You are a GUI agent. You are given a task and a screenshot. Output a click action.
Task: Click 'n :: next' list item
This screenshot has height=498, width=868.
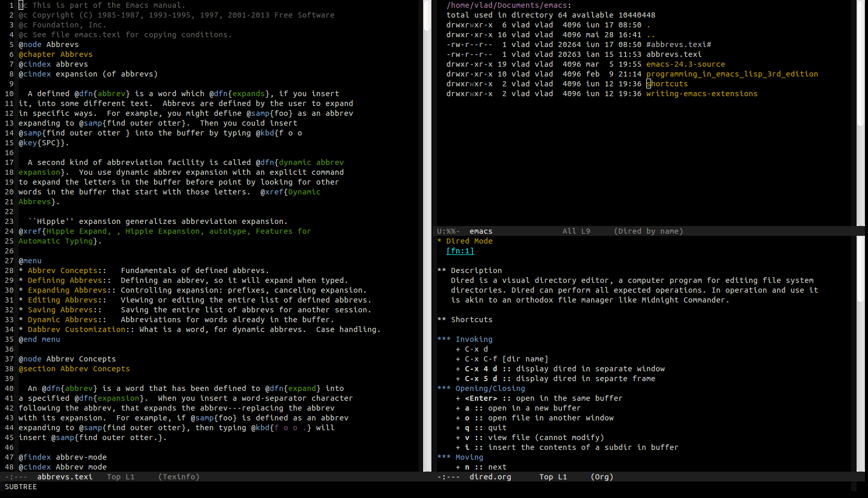pyautogui.click(x=481, y=467)
